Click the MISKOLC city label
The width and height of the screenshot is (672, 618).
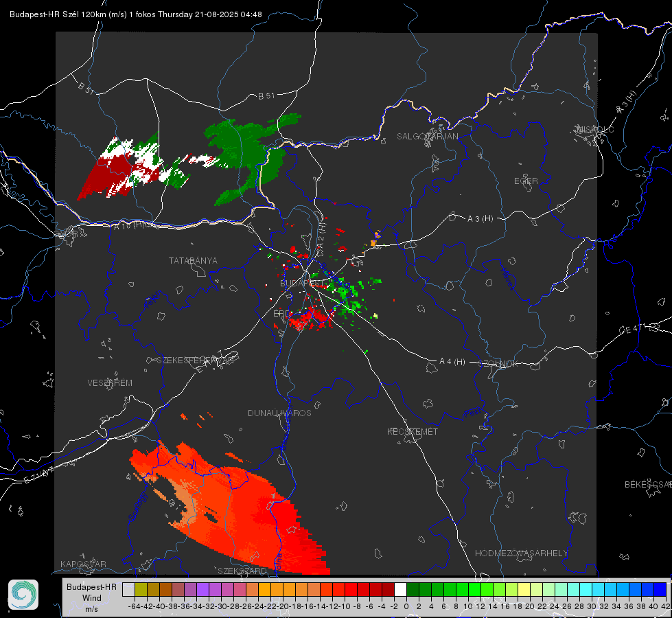(x=596, y=130)
